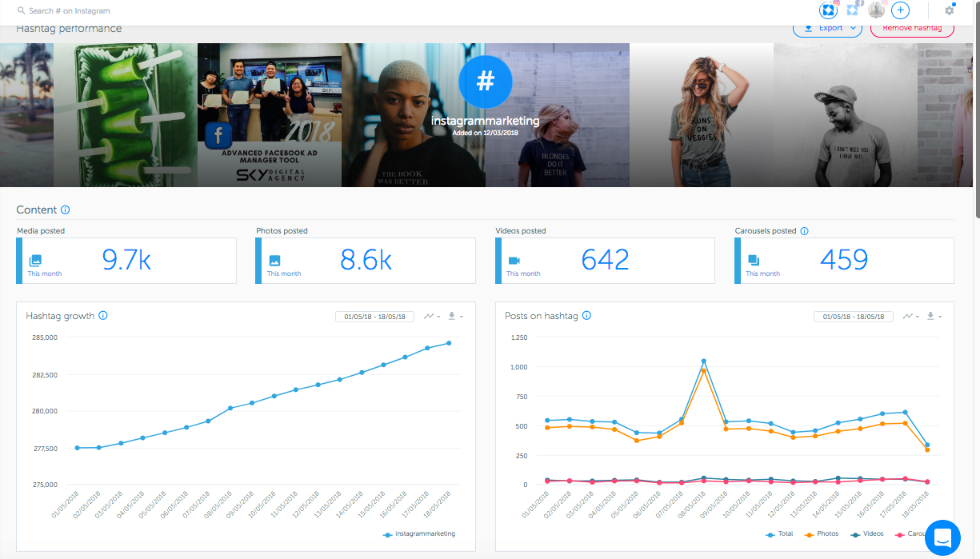
Task: Click the add account plus icon
Action: (x=901, y=10)
